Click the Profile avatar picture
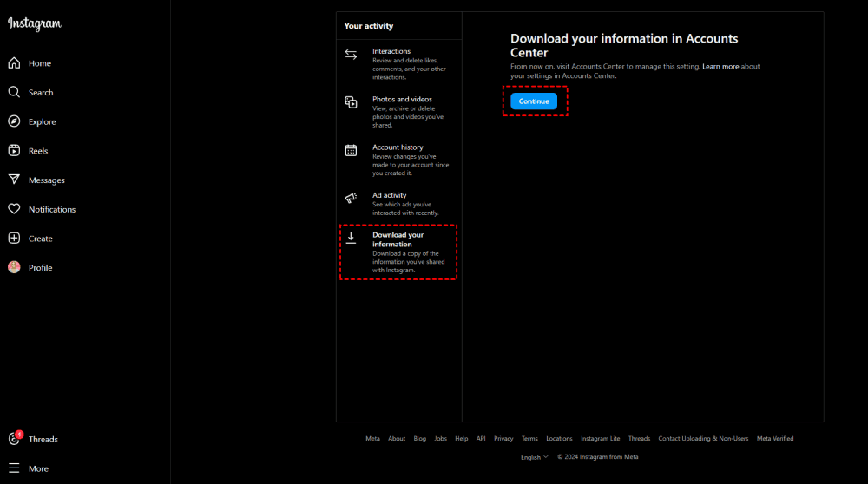The image size is (868, 484). [14, 267]
